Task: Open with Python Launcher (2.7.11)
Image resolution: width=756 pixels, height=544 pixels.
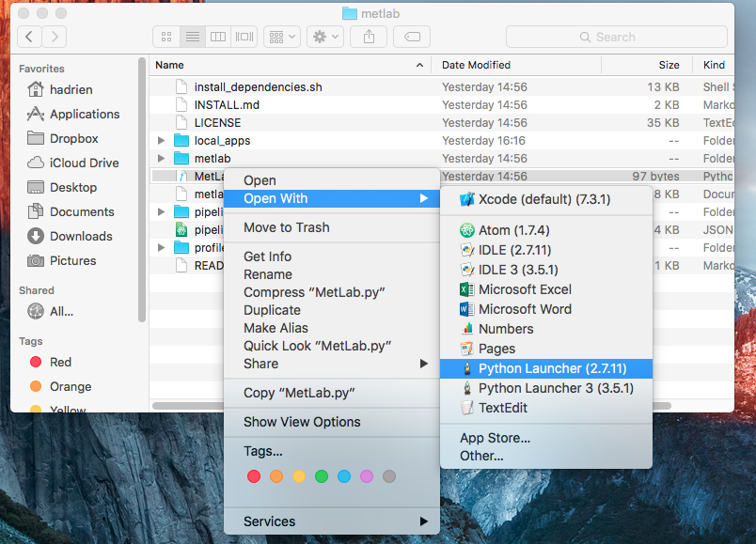Action: tap(545, 368)
